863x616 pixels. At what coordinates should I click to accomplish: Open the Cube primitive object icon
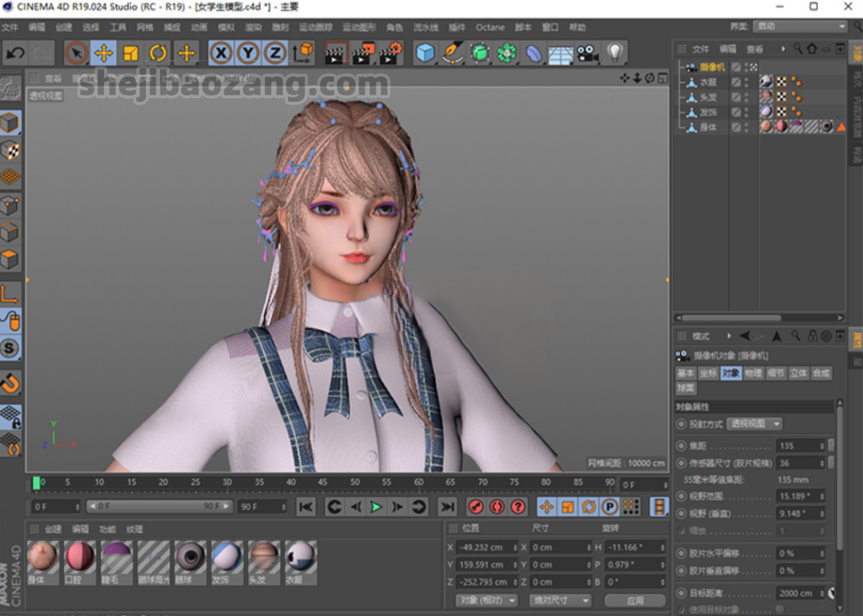(x=425, y=53)
